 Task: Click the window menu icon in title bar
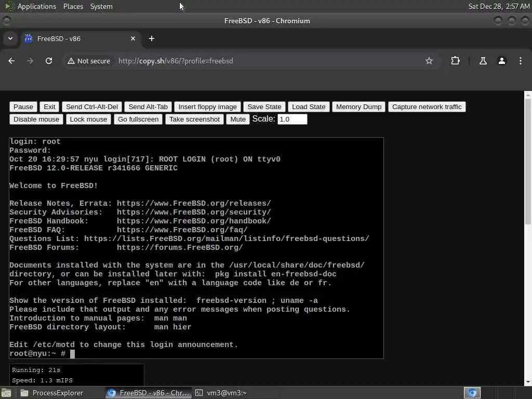point(6,21)
